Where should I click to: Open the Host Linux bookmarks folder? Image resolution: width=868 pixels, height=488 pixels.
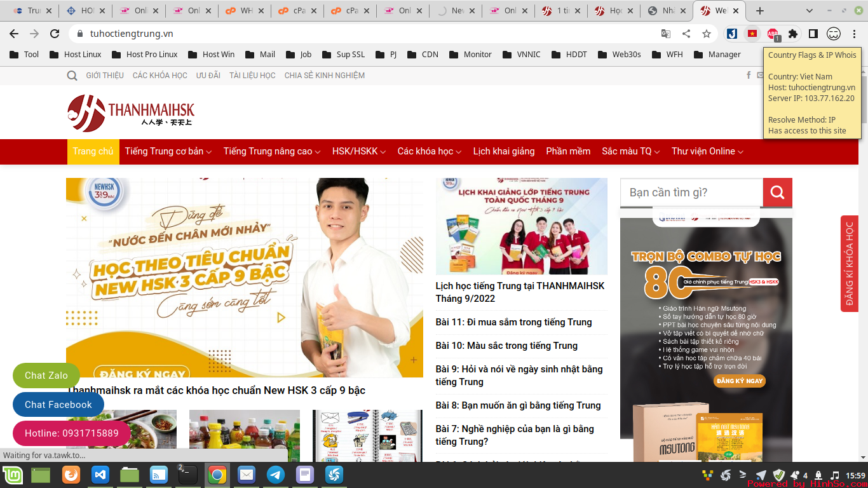click(74, 55)
